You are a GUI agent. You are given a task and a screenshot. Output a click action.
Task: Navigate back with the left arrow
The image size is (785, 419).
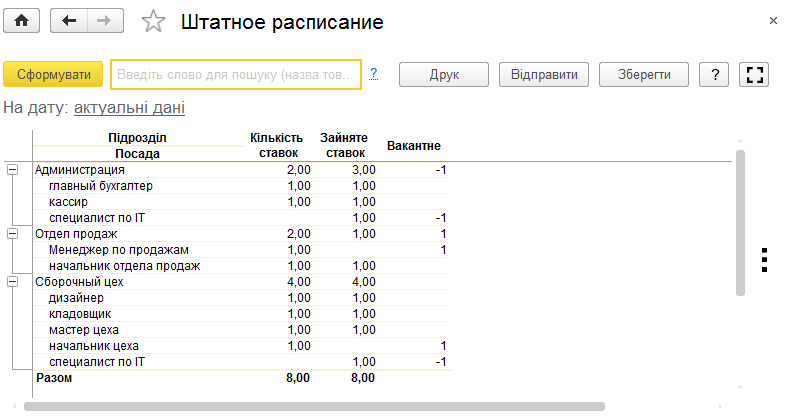pos(69,21)
